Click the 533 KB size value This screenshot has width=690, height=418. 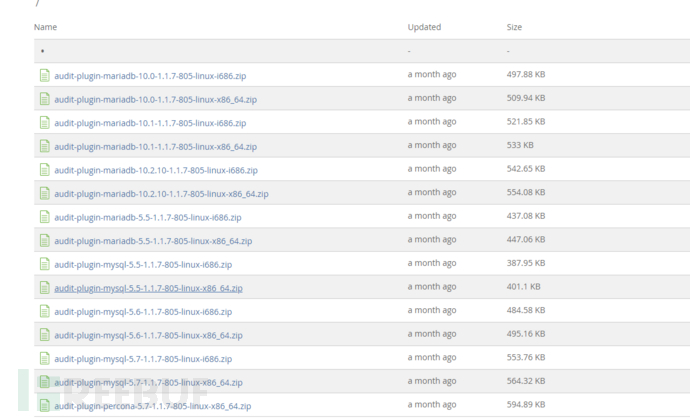tap(520, 145)
